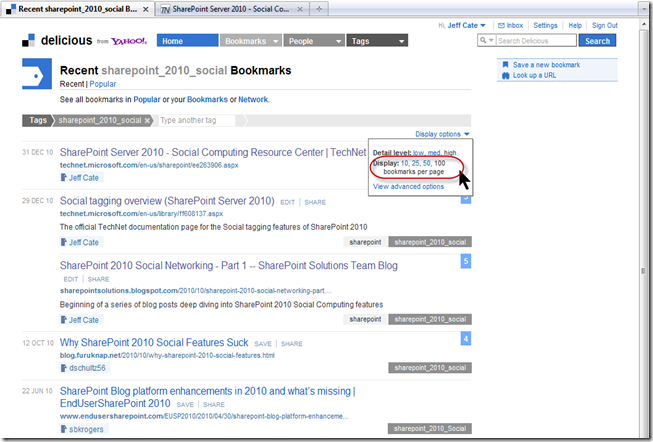This screenshot has height=442, width=653.
Task: Show 50 bookmarks per page
Action: coord(426,163)
